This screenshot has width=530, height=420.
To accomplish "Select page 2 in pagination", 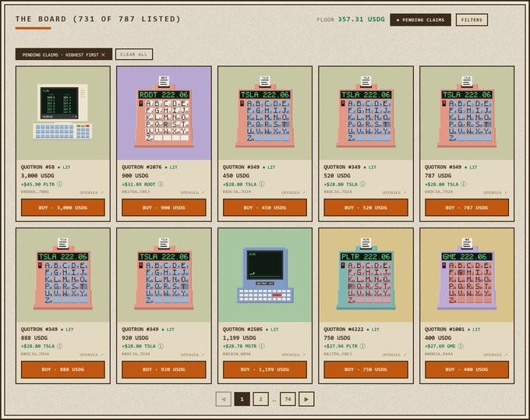I will pos(260,399).
